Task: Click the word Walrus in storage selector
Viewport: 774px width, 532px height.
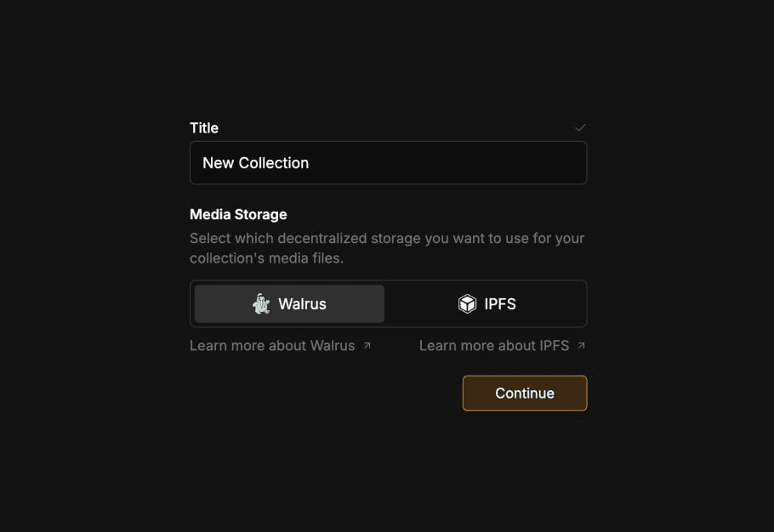Action: click(302, 303)
